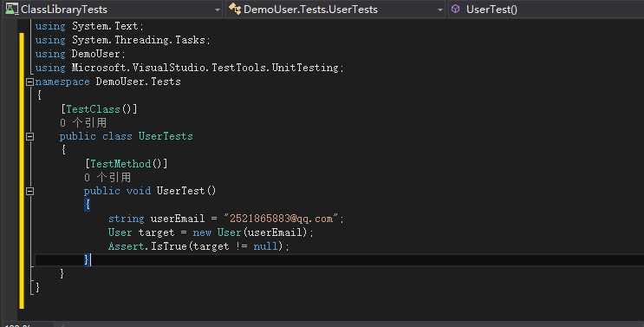Click the UnitTesting using directive
Viewport: 644px width, 327px height.
[x=190, y=68]
